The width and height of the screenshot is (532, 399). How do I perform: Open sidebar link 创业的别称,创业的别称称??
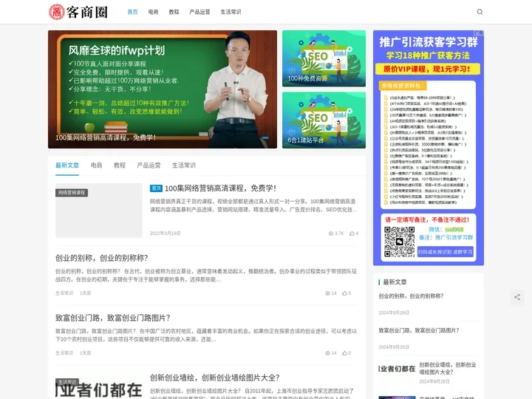point(412,296)
